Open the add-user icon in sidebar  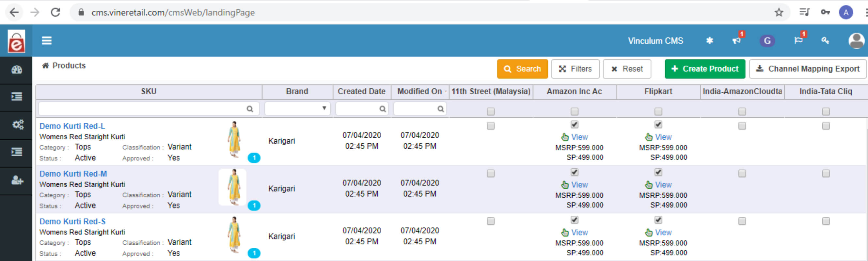click(17, 180)
